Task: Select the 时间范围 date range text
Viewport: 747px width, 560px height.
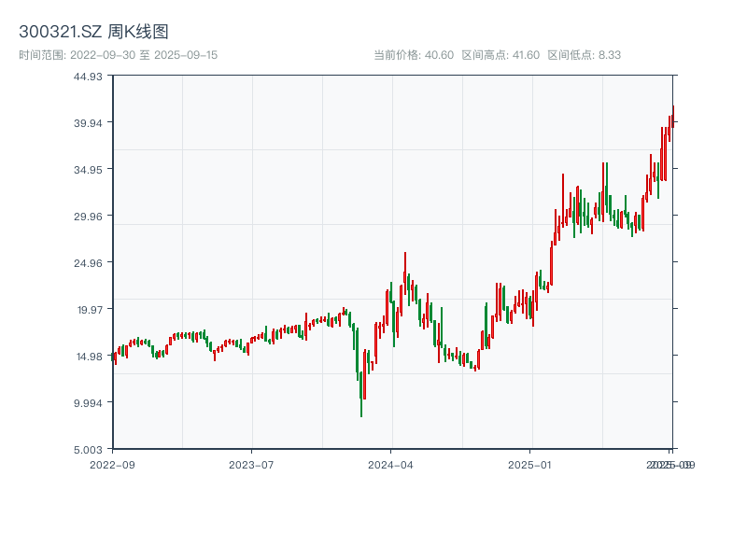Action: click(118, 55)
